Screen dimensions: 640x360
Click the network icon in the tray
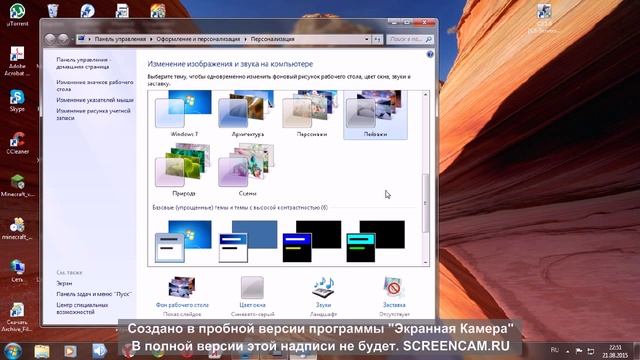(x=591, y=351)
